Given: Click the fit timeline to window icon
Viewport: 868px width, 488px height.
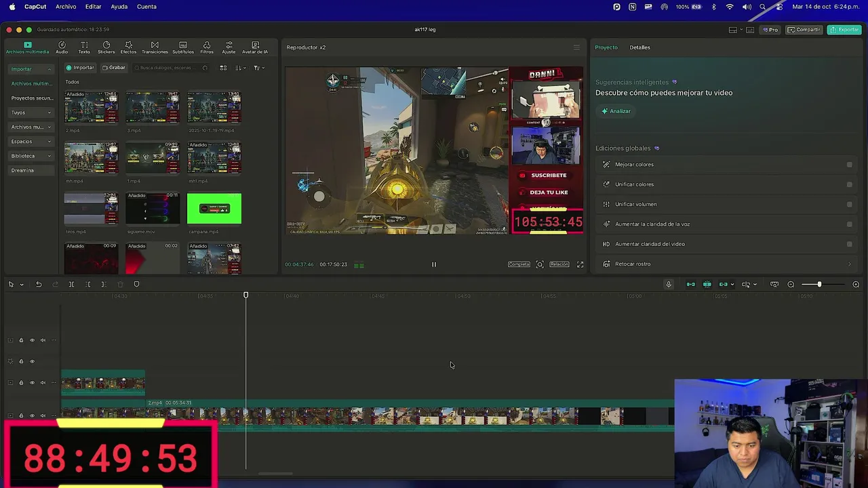Looking at the screenshot, I should click(774, 284).
